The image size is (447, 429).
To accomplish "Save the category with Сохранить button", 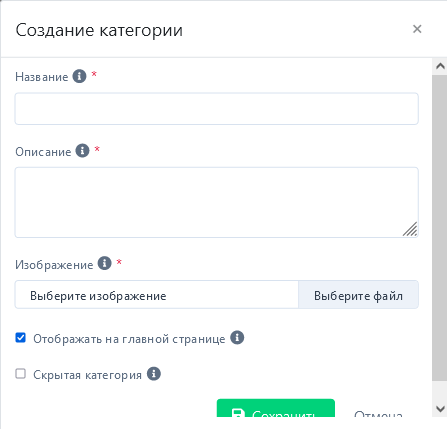I will [276, 408].
